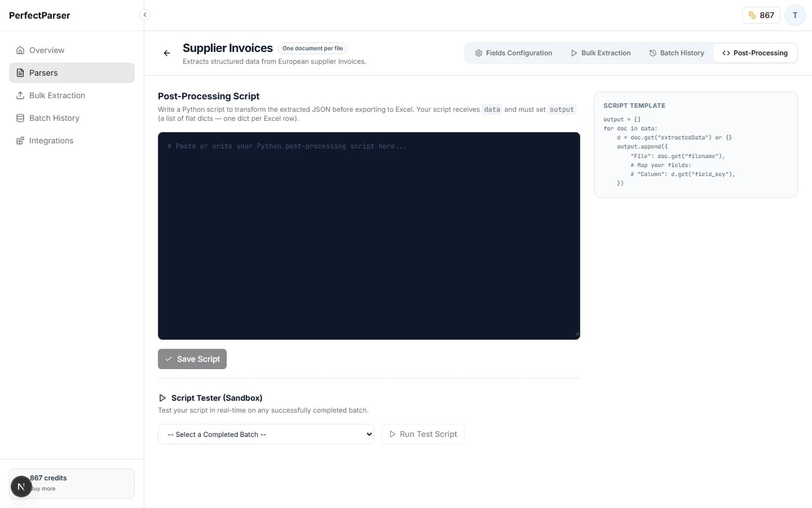
Task: Click the play icon on Run Test Script
Action: tap(392, 434)
